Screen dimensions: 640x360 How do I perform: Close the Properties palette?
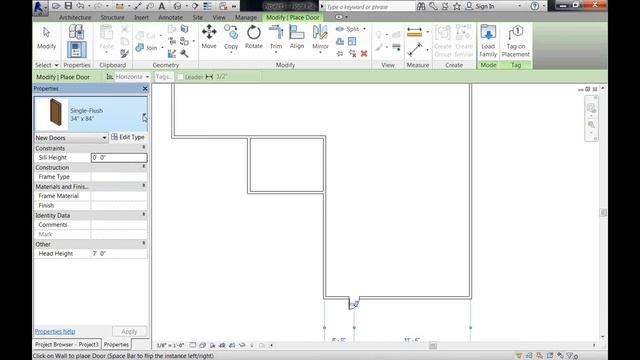[x=145, y=89]
